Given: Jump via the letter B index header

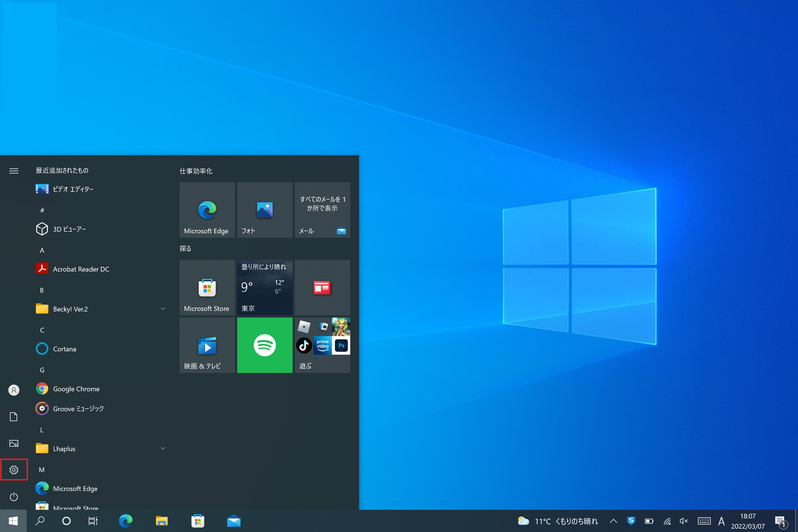Looking at the screenshot, I should [x=42, y=290].
